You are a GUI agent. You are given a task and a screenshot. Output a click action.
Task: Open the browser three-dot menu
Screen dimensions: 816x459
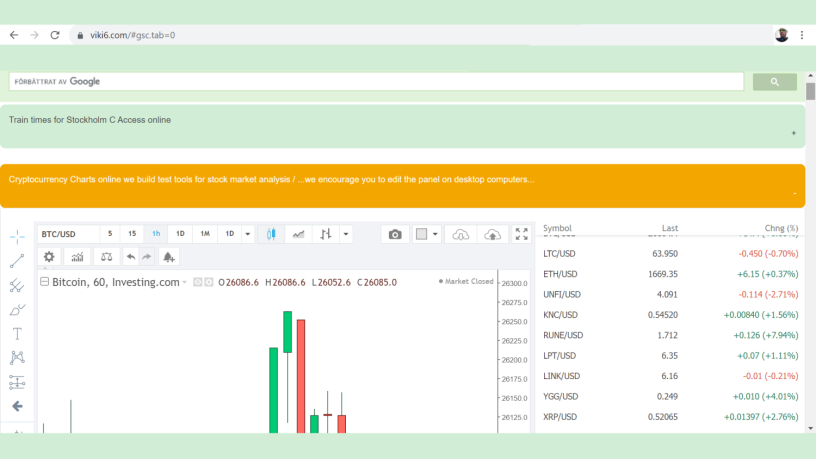pos(802,35)
